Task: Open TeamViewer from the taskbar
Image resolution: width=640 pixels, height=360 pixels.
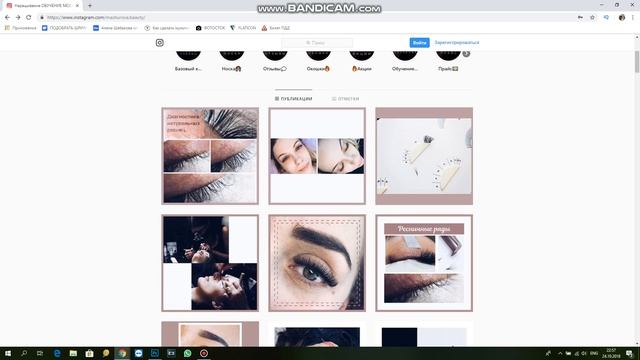Action: (x=138, y=353)
